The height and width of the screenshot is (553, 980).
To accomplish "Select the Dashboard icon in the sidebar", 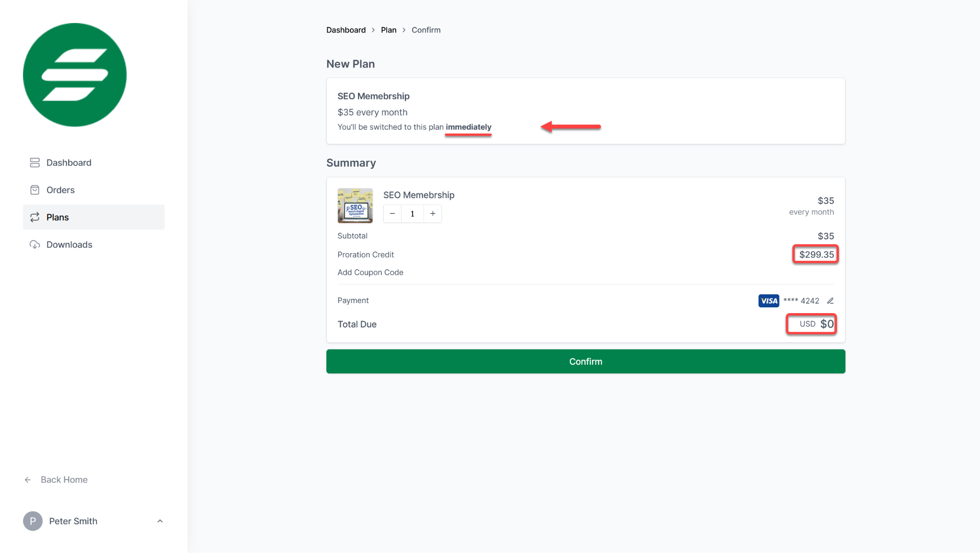I will click(34, 162).
